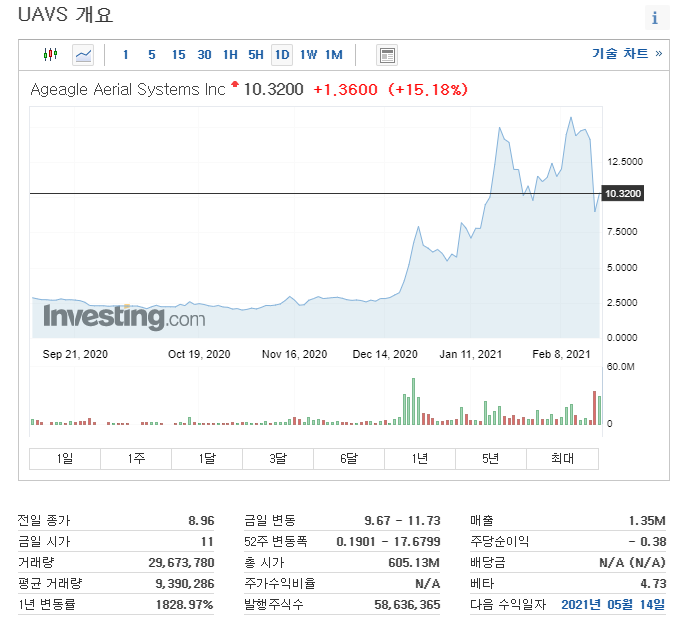The height and width of the screenshot is (622, 677).
Task: Click the UAVS 개요 heading
Action: [x=65, y=15]
